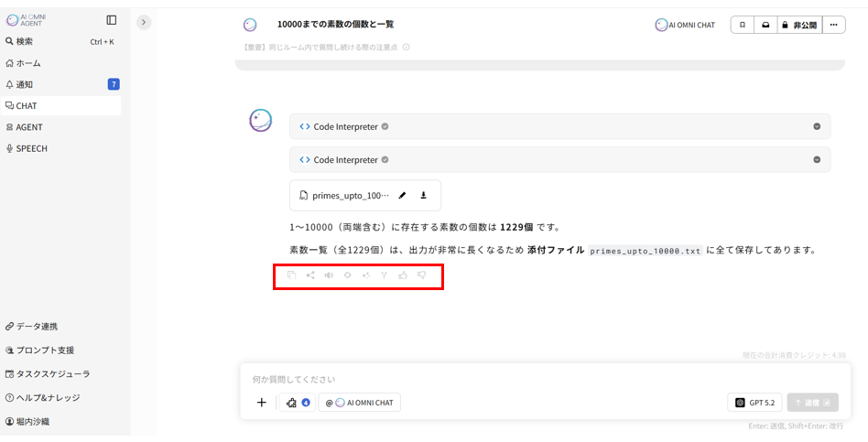Open the three-dots more options menu

click(x=834, y=25)
